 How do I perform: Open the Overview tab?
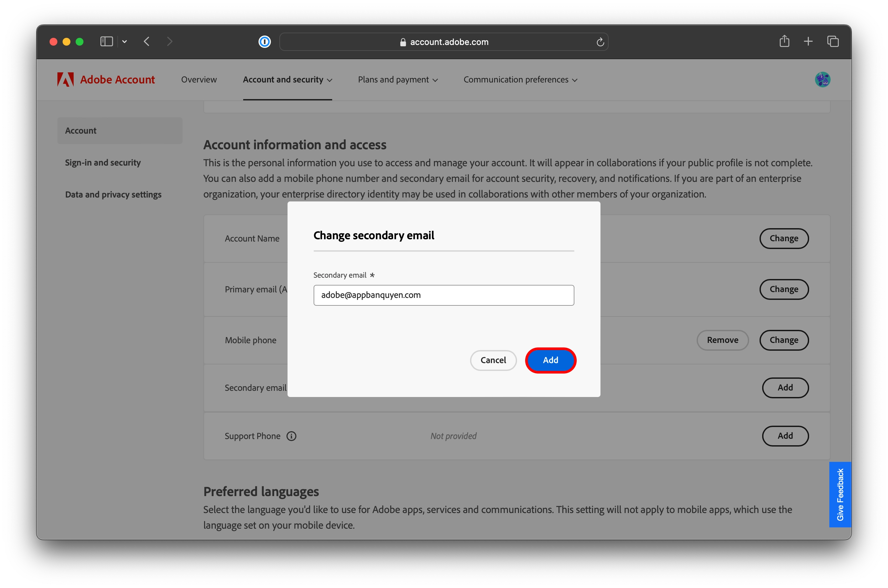199,80
